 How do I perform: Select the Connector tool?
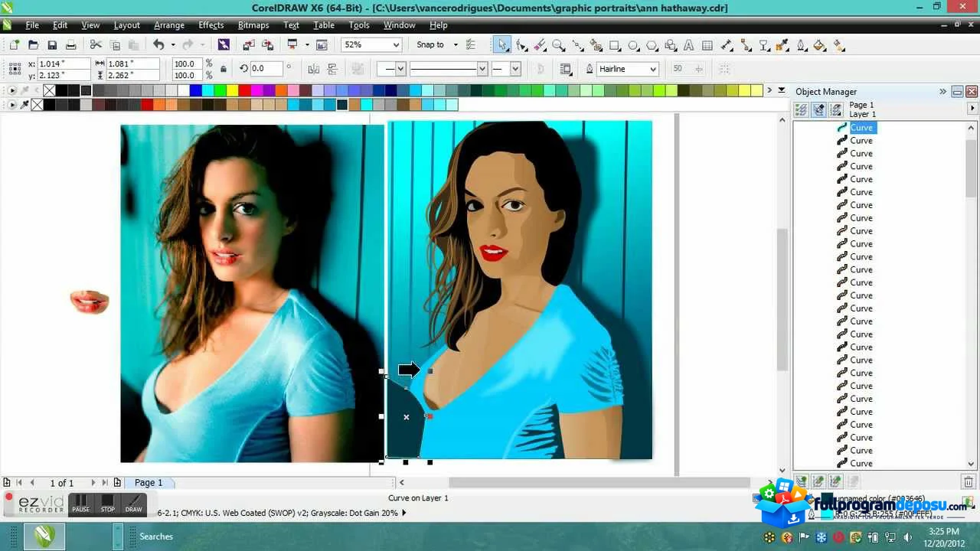click(x=746, y=45)
